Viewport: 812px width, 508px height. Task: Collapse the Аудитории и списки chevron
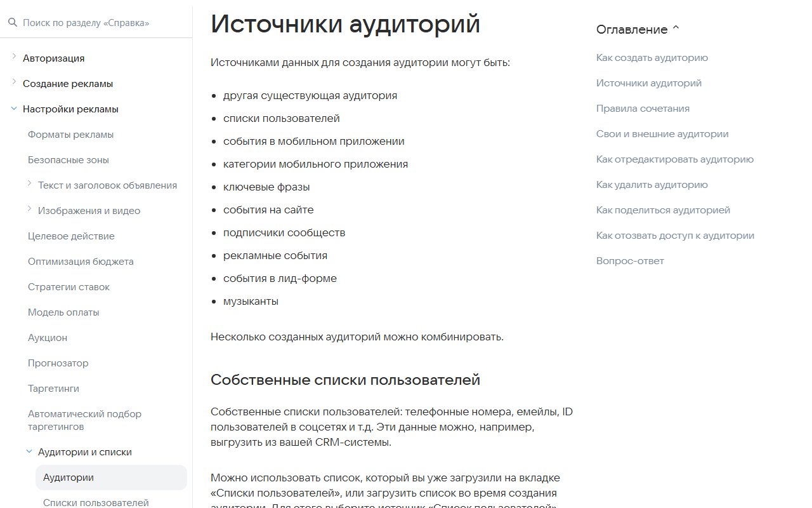pyautogui.click(x=29, y=451)
